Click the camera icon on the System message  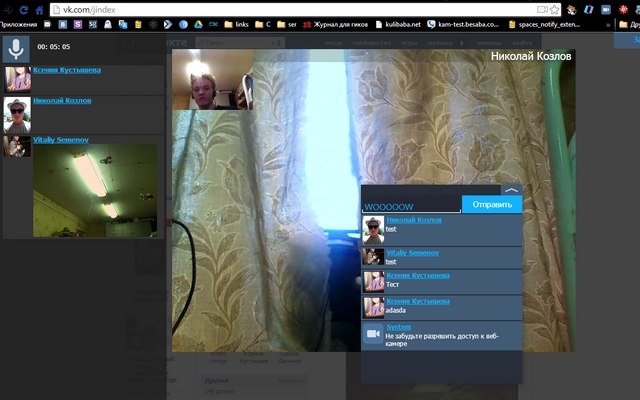point(373,334)
